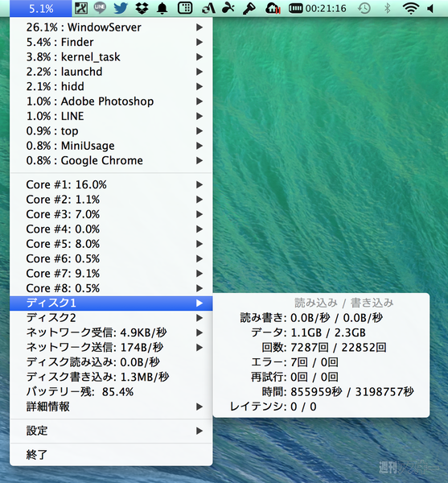The height and width of the screenshot is (483, 448).
Task: Click the エラー: 7回 / 0回 row
Action: point(321,362)
